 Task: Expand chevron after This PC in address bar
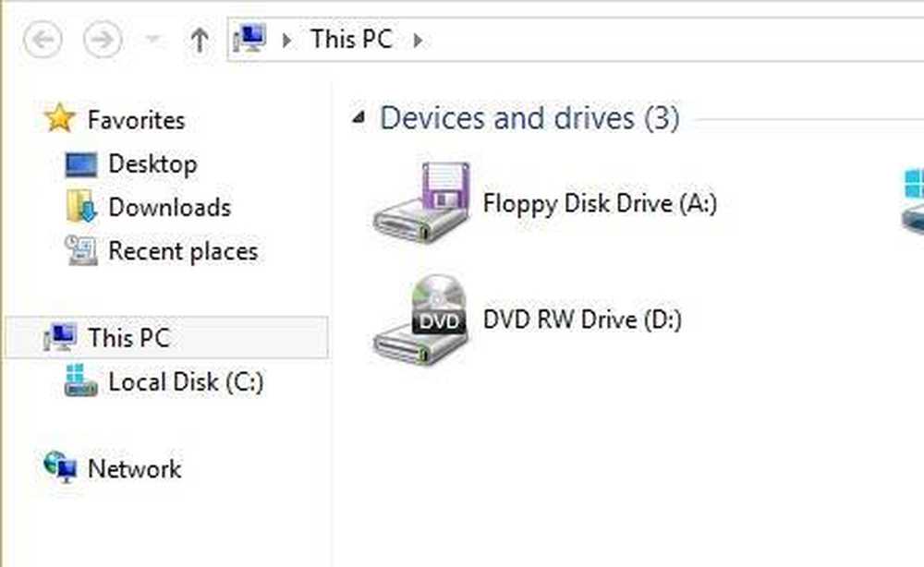tap(418, 40)
